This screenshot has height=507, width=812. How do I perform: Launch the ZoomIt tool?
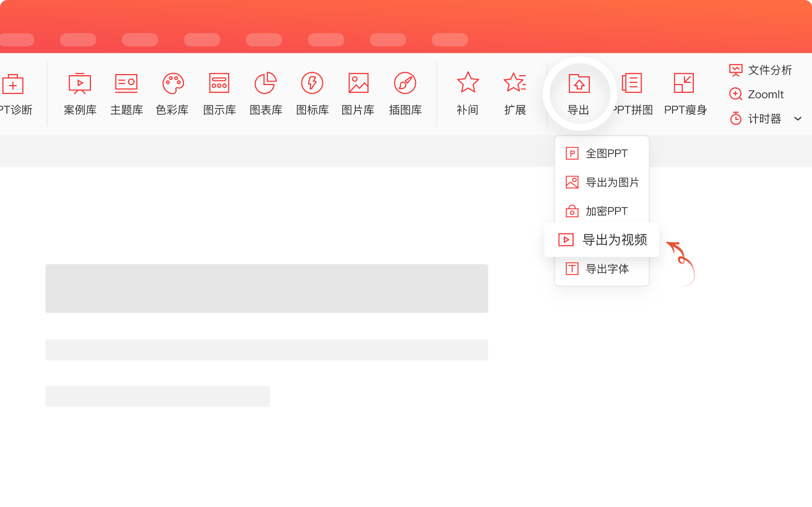(757, 94)
